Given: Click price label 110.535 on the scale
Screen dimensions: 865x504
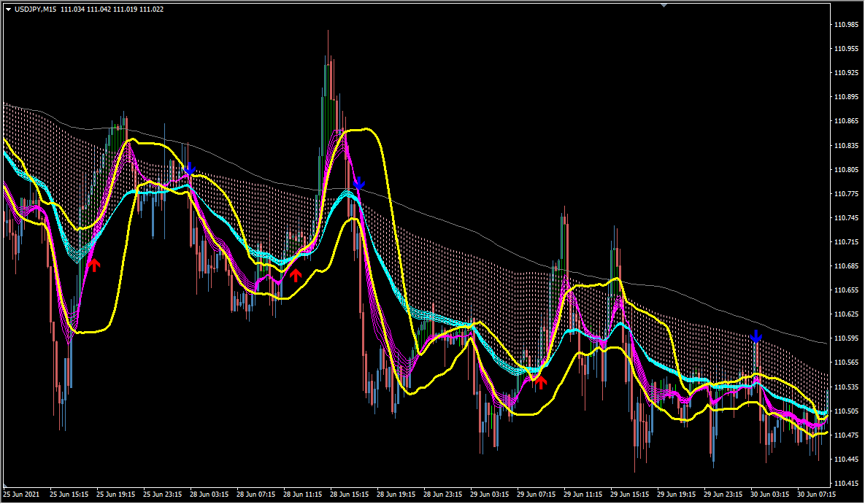Looking at the screenshot, I should coord(846,387).
